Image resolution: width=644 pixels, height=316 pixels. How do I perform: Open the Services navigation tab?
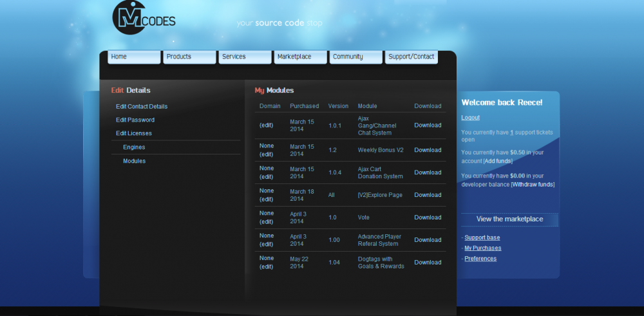coord(245,57)
